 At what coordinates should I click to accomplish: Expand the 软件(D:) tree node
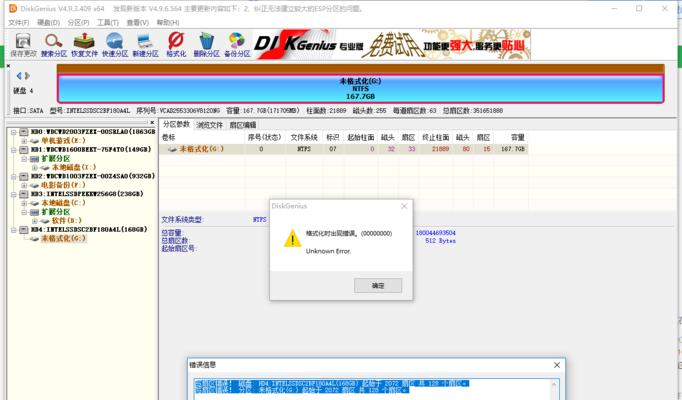coord(35,221)
